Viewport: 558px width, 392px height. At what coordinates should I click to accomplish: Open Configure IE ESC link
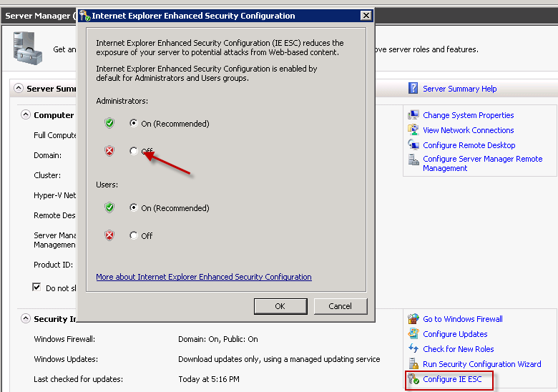click(x=452, y=379)
